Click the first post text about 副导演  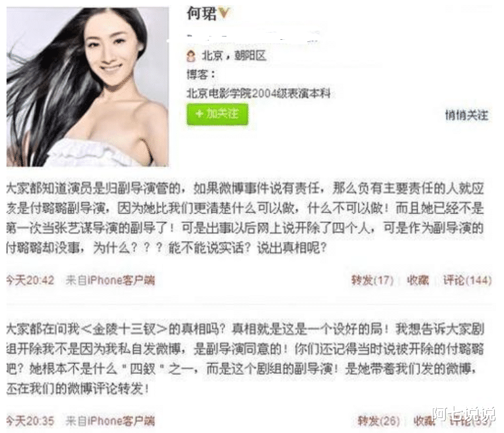point(245,218)
